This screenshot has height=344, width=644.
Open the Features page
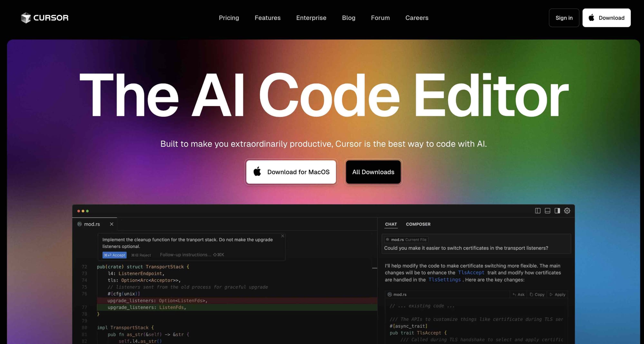(268, 18)
